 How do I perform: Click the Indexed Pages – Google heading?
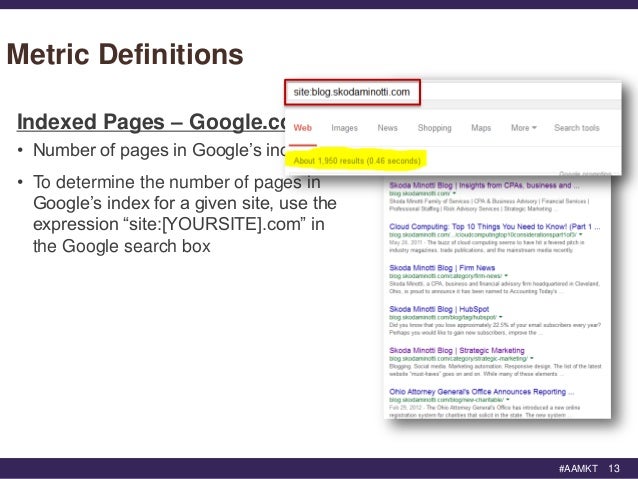tap(151, 122)
